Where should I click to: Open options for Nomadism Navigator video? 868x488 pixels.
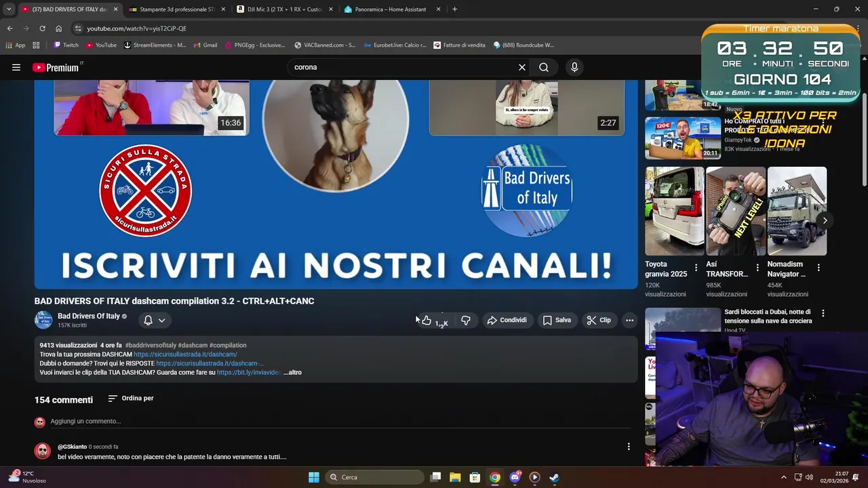818,268
